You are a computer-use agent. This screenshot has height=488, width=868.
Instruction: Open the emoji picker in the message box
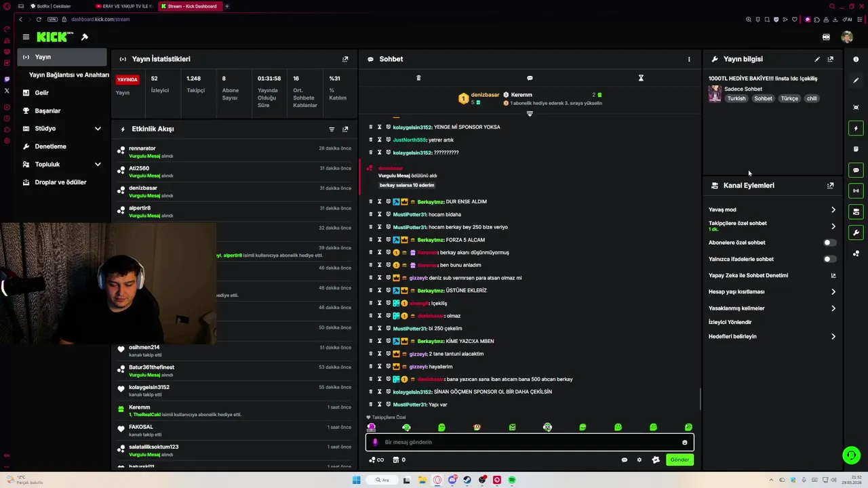tap(685, 443)
